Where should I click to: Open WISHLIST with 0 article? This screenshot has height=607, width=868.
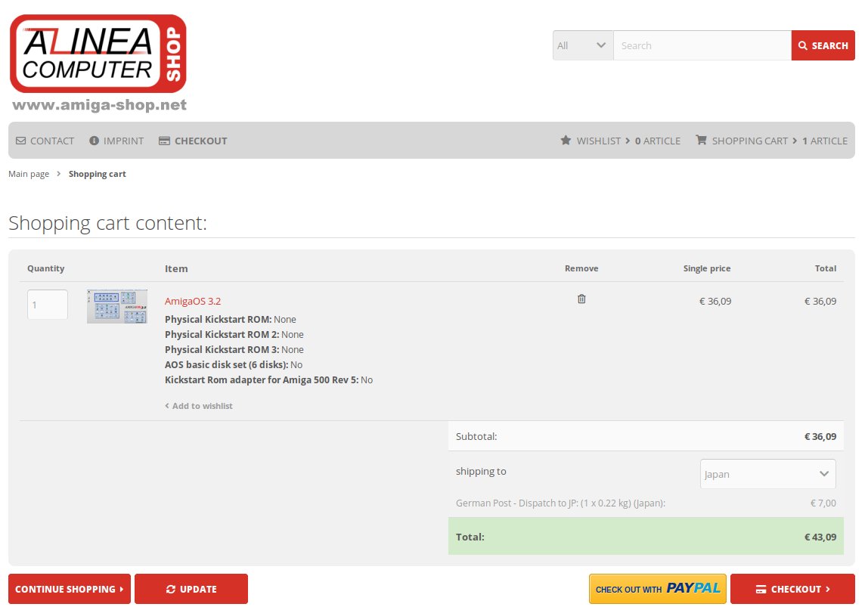(620, 141)
